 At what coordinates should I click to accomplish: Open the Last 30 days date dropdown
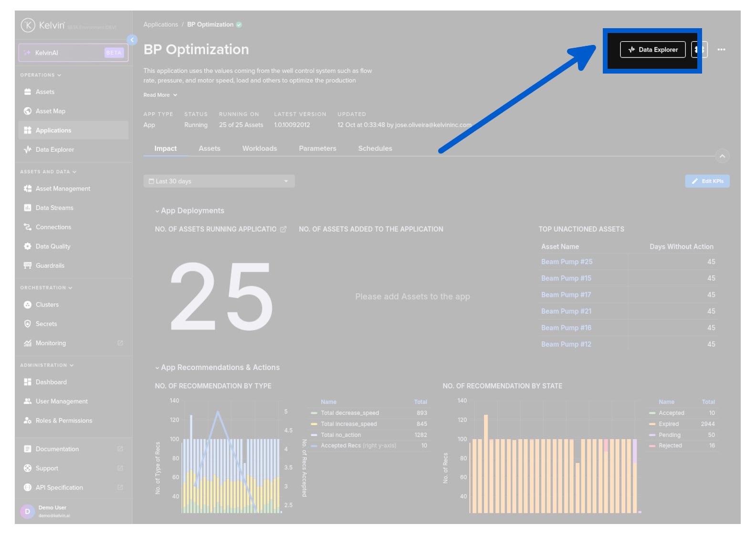[219, 182]
